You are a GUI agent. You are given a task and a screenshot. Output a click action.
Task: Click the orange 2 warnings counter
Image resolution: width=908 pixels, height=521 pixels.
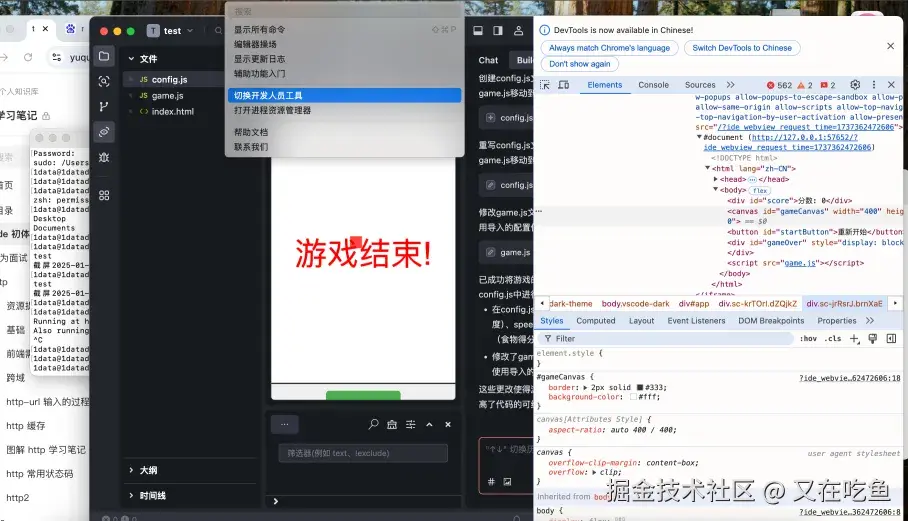click(x=806, y=85)
